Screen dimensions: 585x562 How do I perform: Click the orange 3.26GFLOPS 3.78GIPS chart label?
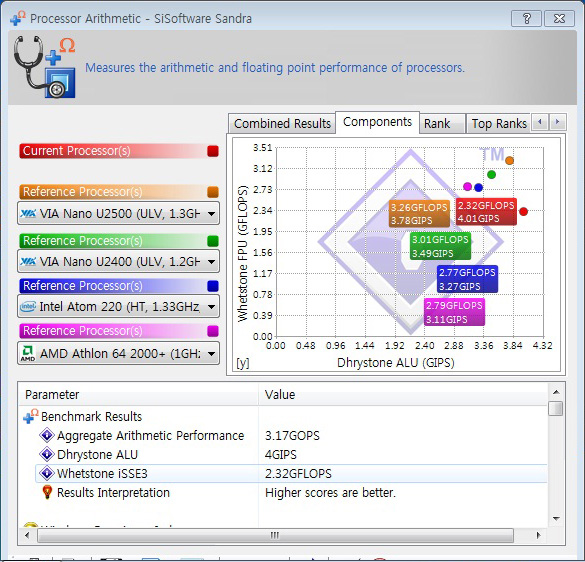[419, 213]
